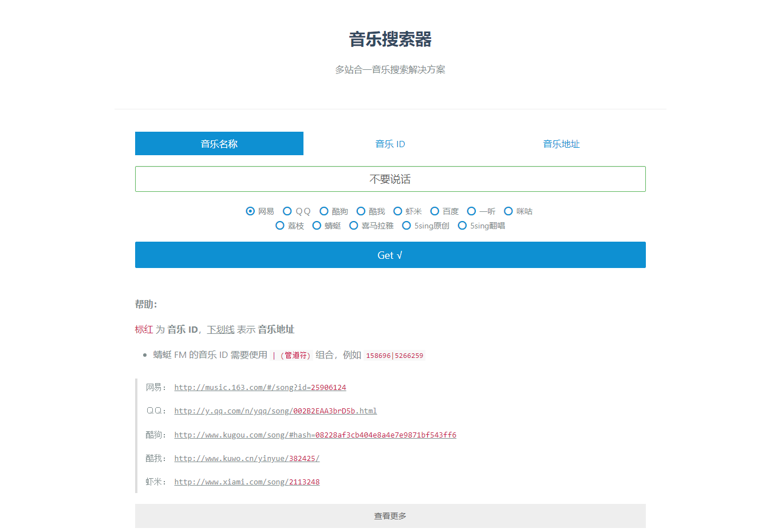Select 虾米 as search source
The image size is (781, 532).
(x=398, y=211)
